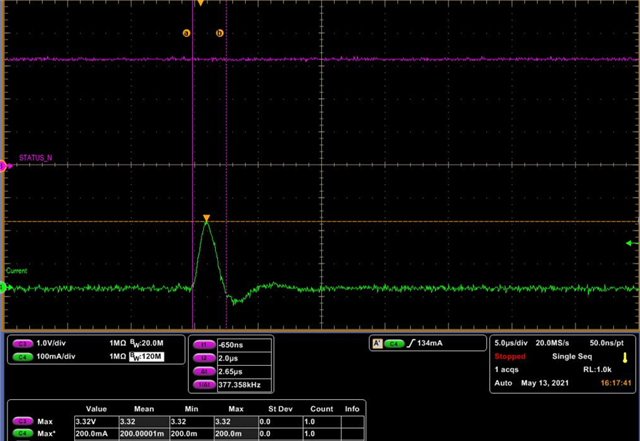Select the Current waveform label
The width and height of the screenshot is (640, 441).
16,271
